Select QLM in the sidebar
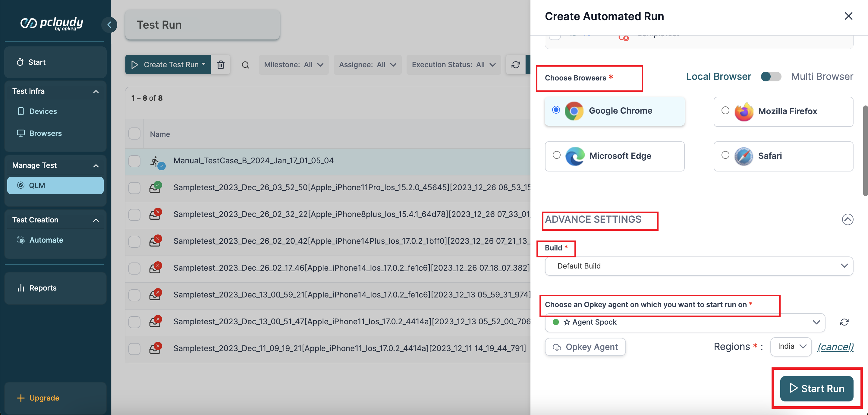This screenshot has height=415, width=868. tap(55, 185)
